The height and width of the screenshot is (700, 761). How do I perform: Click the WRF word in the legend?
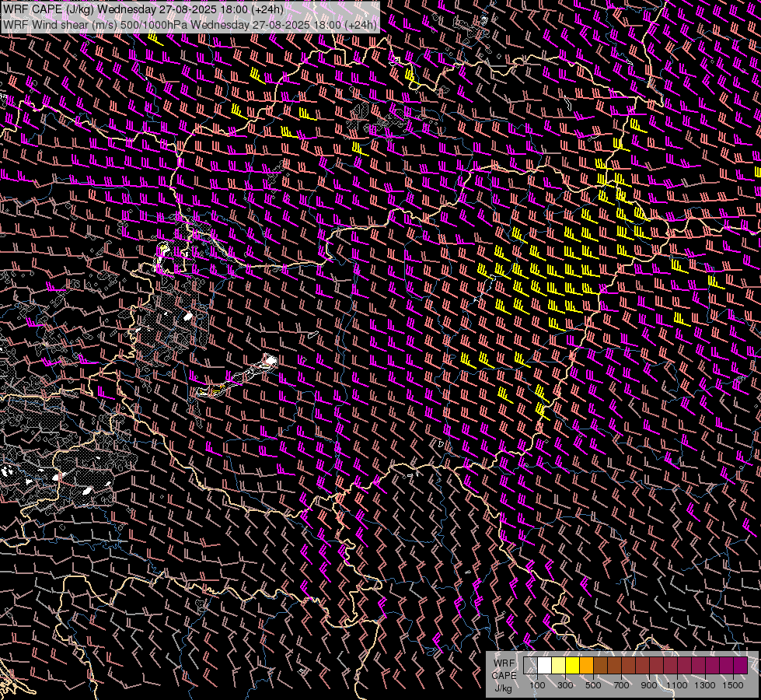tap(504, 663)
